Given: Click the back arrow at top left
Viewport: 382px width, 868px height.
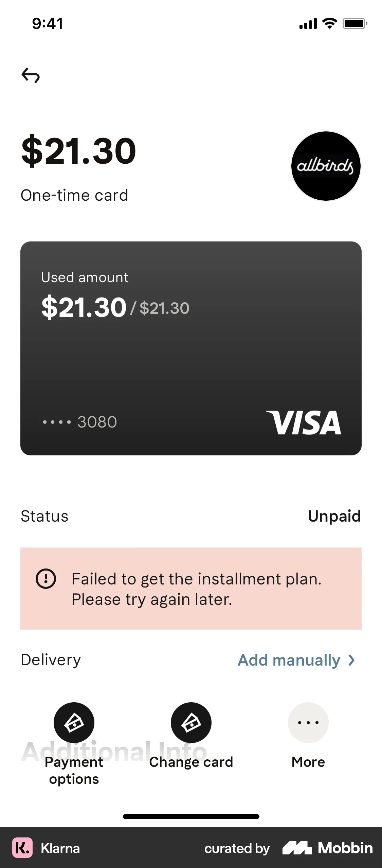Looking at the screenshot, I should pyautogui.click(x=30, y=75).
